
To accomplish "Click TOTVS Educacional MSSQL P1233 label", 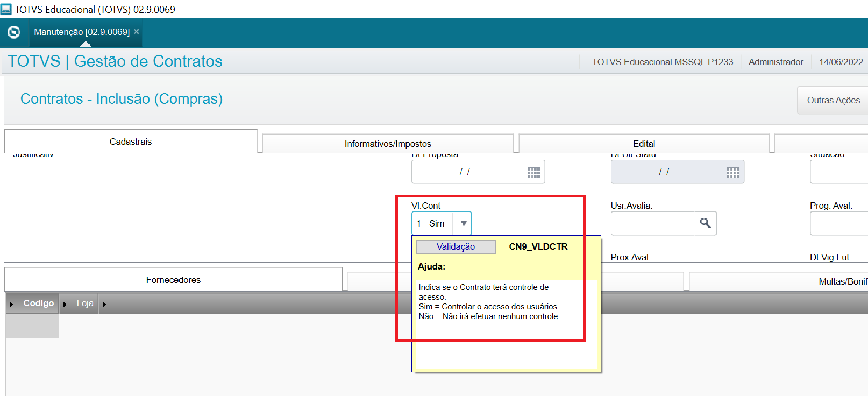I will [663, 62].
